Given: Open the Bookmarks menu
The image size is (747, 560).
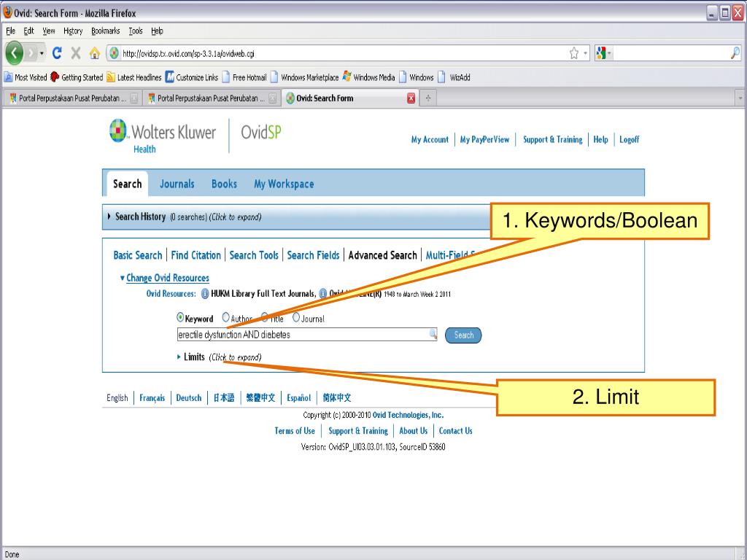Looking at the screenshot, I should tap(105, 31).
